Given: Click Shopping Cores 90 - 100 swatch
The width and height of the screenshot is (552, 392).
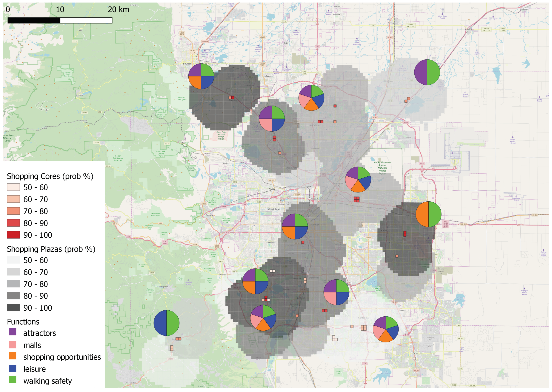Looking at the screenshot, I should pyautogui.click(x=13, y=235).
